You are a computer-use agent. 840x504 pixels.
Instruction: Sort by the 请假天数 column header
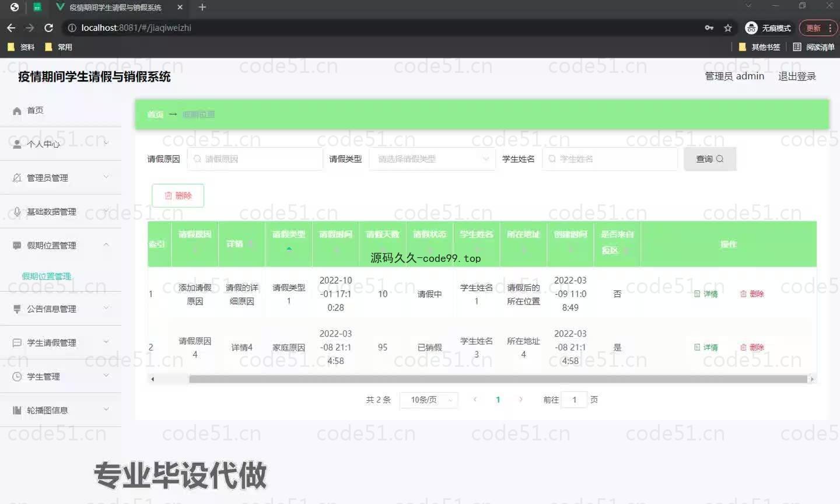pyautogui.click(x=383, y=244)
